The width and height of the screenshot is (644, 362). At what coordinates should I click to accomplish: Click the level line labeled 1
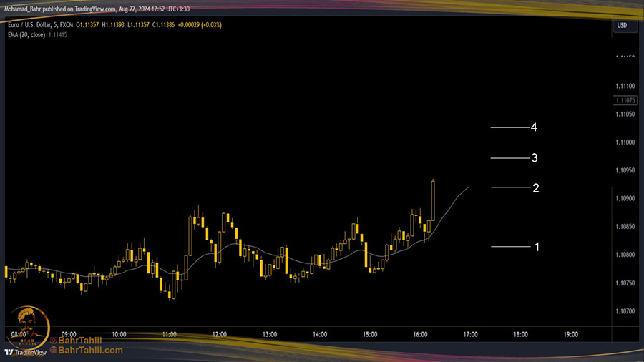click(510, 247)
